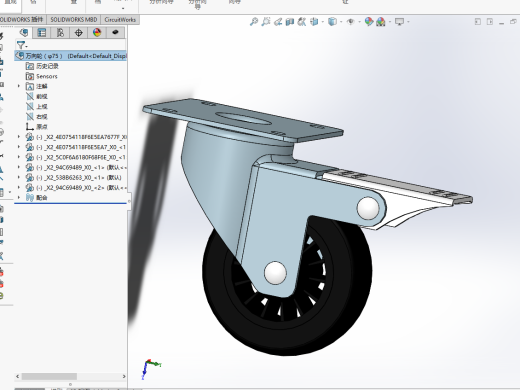
Task: Open the DisplayManager color sphere tab
Action: [97, 32]
